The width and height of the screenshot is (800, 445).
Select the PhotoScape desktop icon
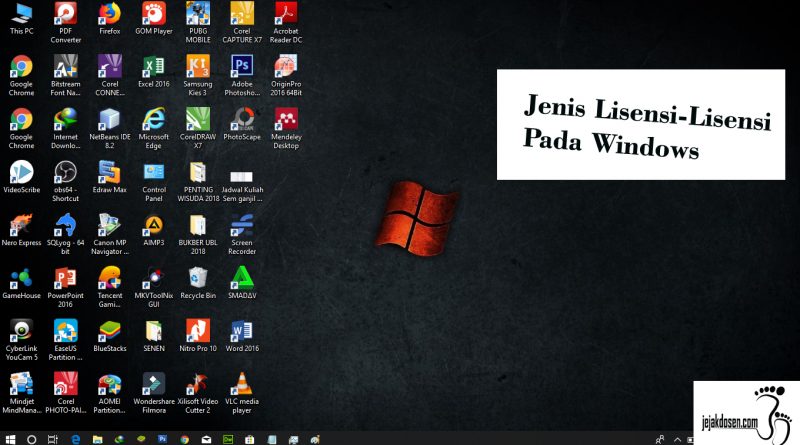242,125
